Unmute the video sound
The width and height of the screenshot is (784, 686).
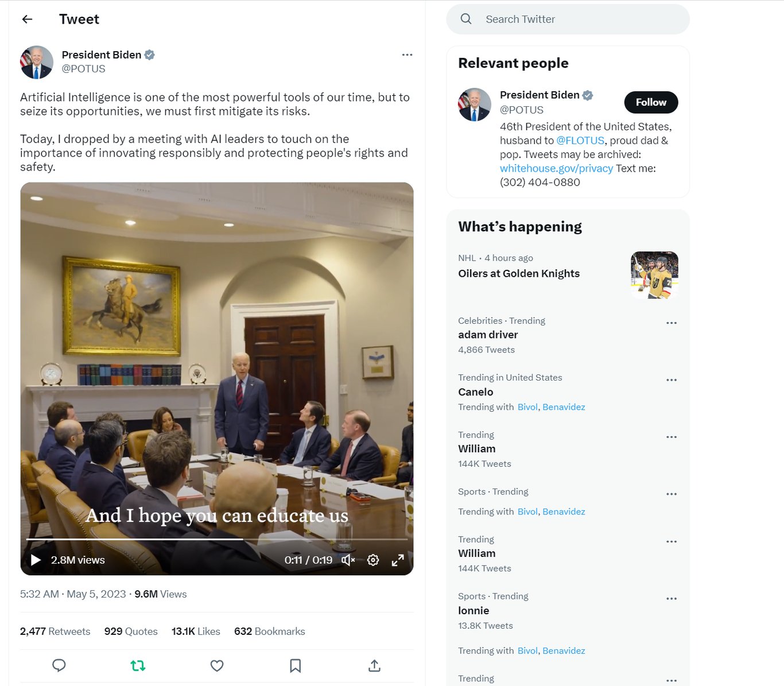348,560
